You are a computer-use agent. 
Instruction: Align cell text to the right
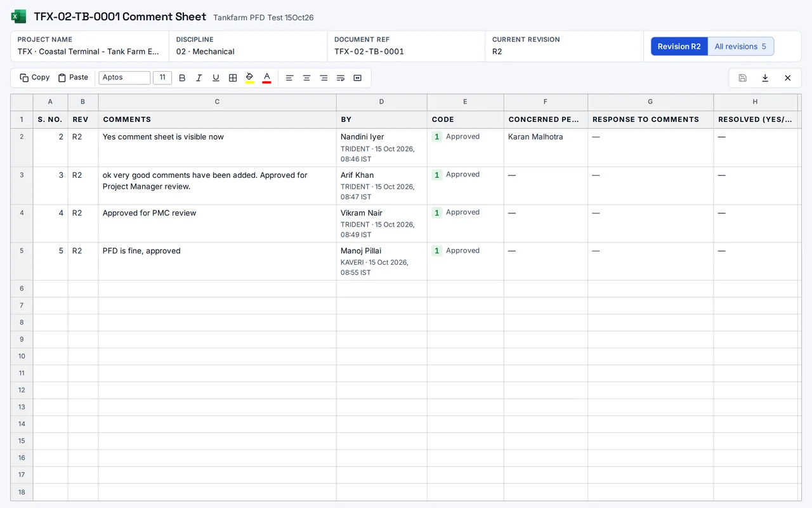324,77
